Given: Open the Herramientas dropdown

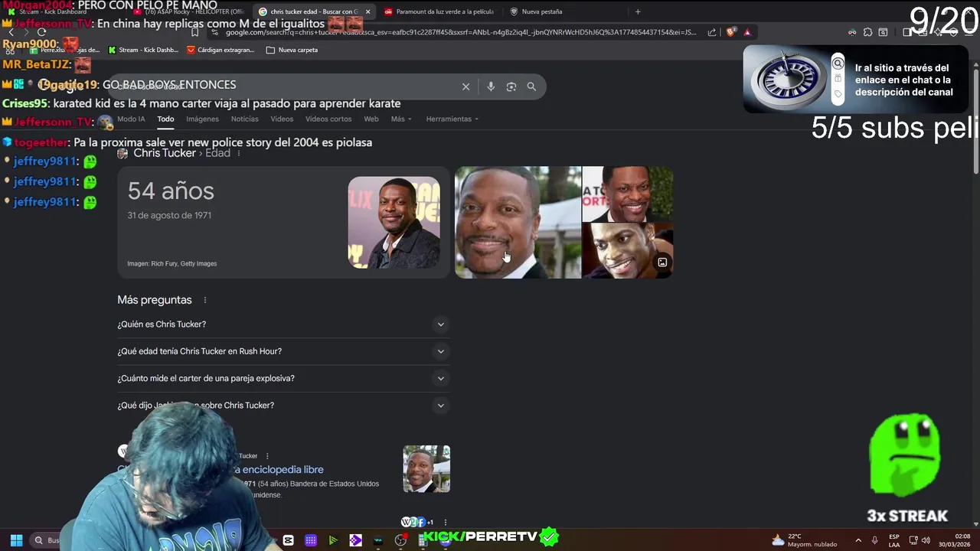Looking at the screenshot, I should (452, 119).
